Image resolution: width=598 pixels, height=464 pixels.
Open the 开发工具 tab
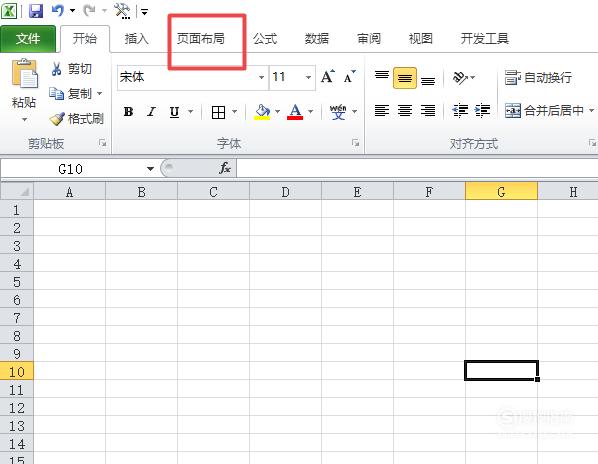485,39
